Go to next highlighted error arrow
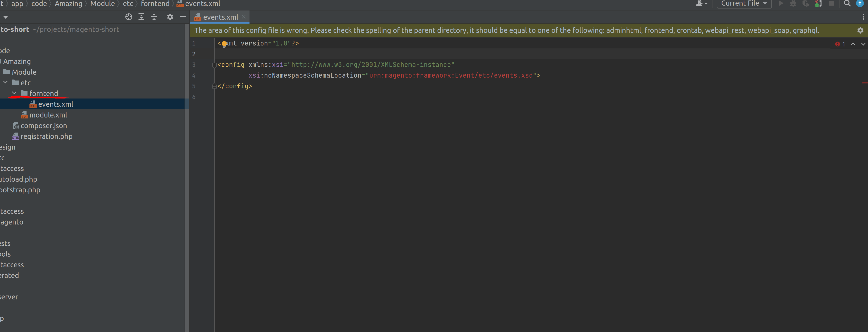Image resolution: width=868 pixels, height=332 pixels. (x=863, y=44)
